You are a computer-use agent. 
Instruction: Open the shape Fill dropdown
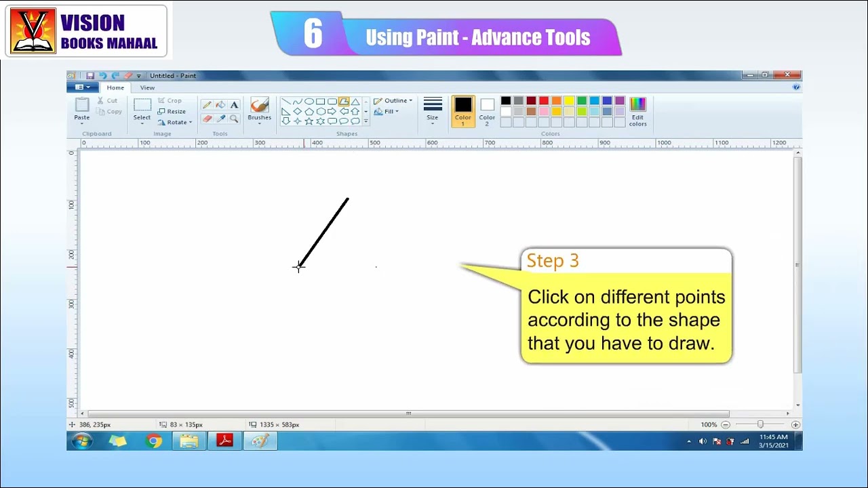pyautogui.click(x=387, y=112)
